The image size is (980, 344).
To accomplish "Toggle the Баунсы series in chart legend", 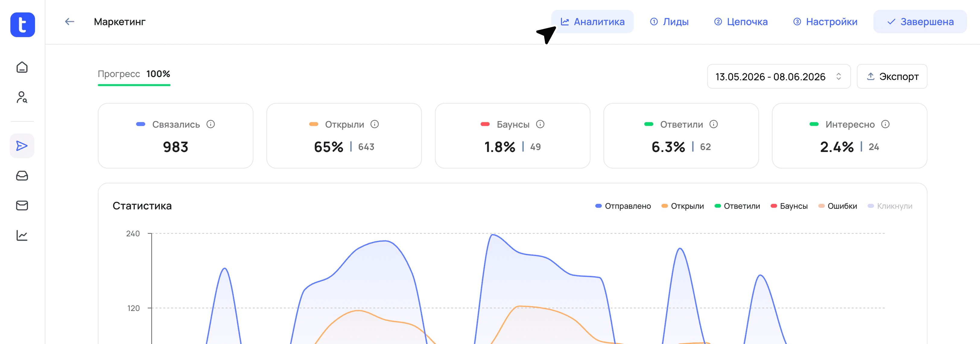I will 789,206.
